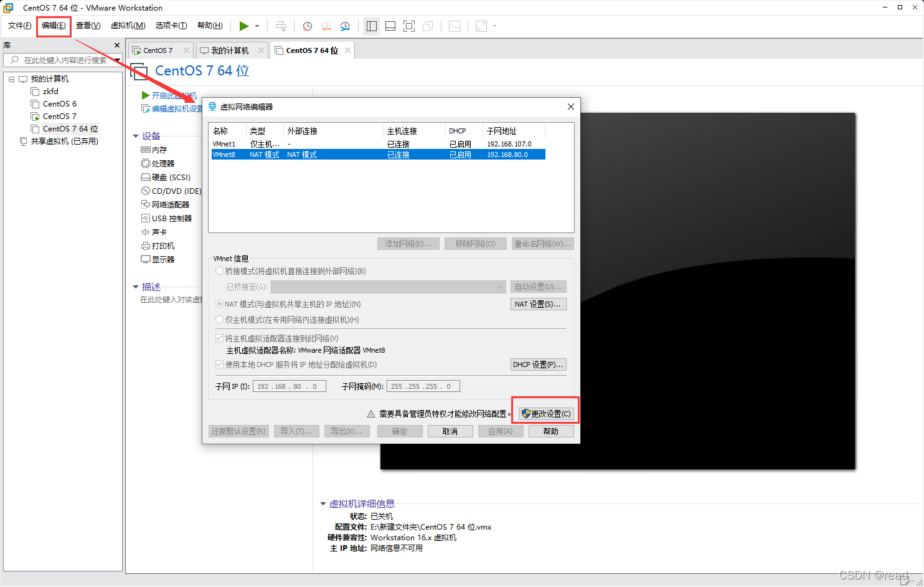Image resolution: width=924 pixels, height=587 pixels.
Task: Select NAT 模式 radio button
Action: click(219, 304)
